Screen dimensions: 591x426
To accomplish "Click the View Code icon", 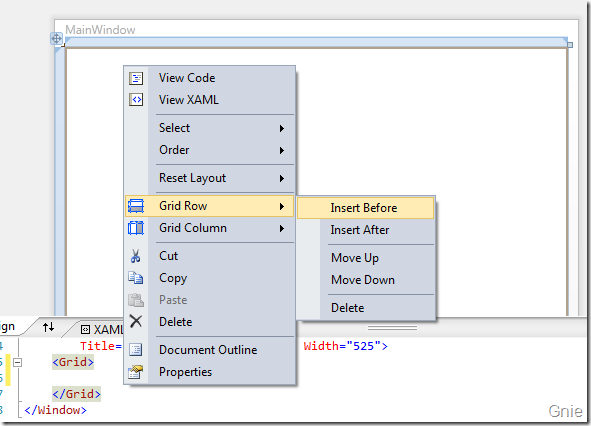I will click(x=136, y=78).
